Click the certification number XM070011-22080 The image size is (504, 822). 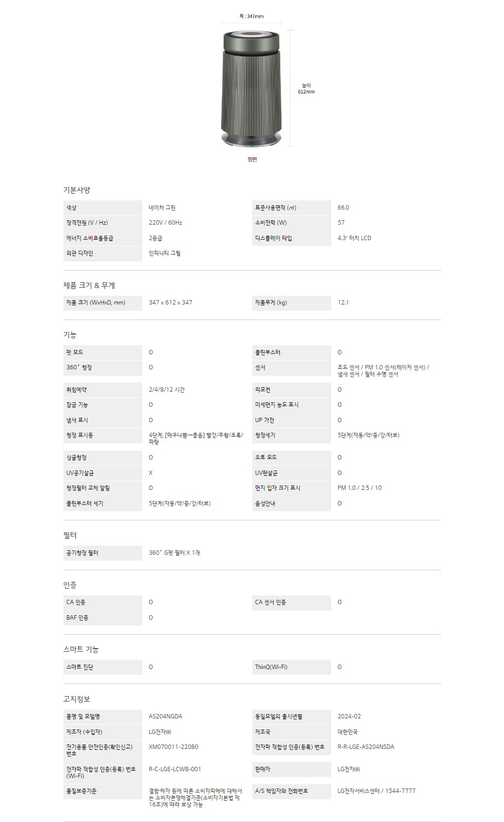(x=173, y=747)
